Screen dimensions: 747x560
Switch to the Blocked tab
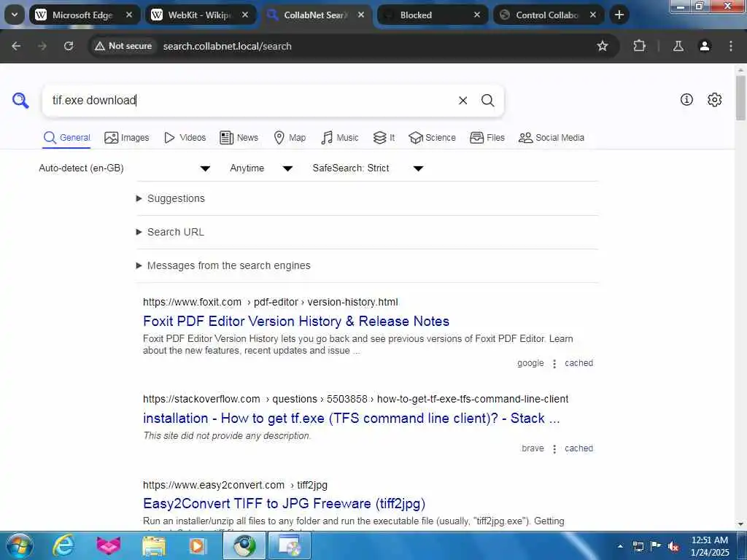pos(432,15)
